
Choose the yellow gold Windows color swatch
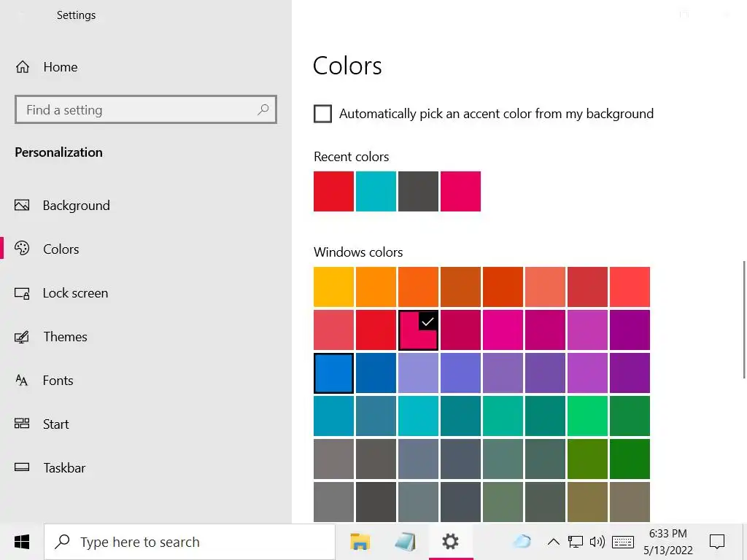pyautogui.click(x=334, y=287)
